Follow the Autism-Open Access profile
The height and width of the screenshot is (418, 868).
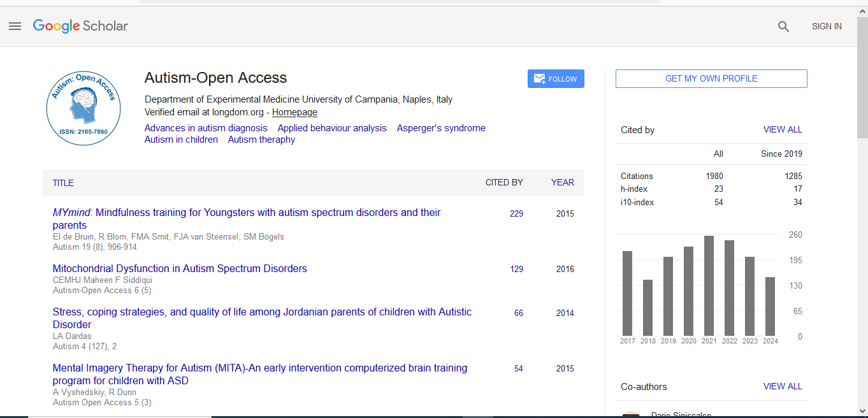(x=556, y=79)
